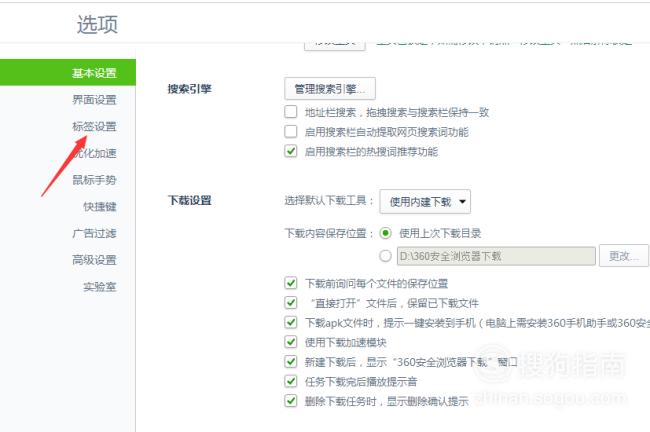Click the D:\360安全浏览器下载 path field
Viewport: 650px width, 432px height.
[496, 256]
